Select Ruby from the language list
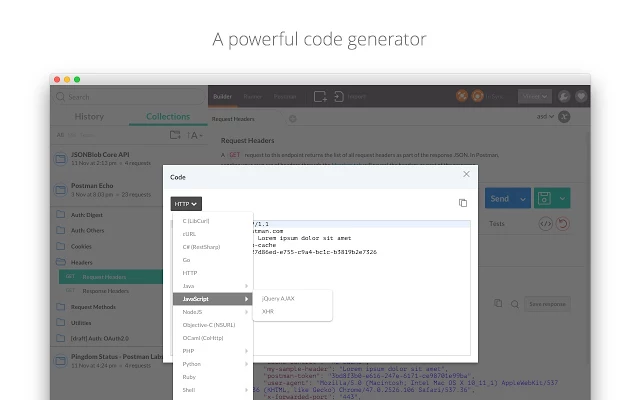Image resolution: width=640 pixels, height=400 pixels. tap(189, 377)
